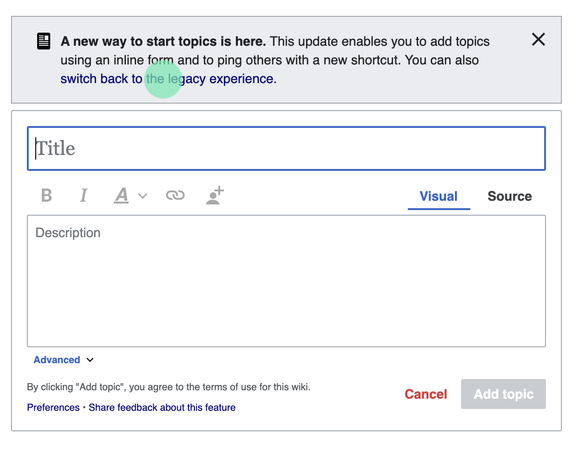Click into the Description text area
The height and width of the screenshot is (450, 571).
(x=286, y=281)
